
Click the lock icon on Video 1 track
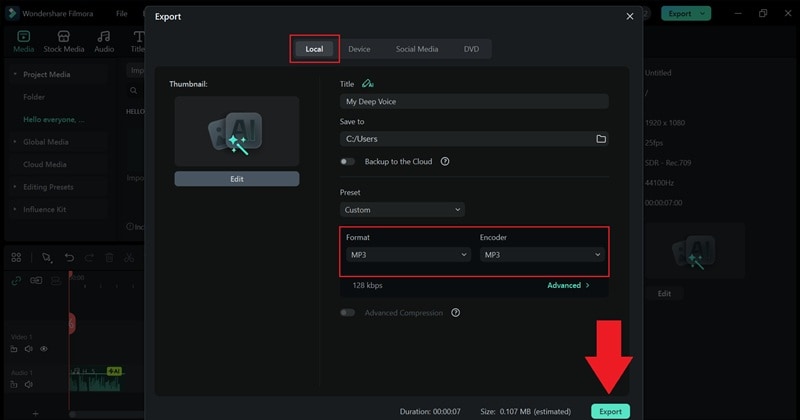tap(14, 349)
